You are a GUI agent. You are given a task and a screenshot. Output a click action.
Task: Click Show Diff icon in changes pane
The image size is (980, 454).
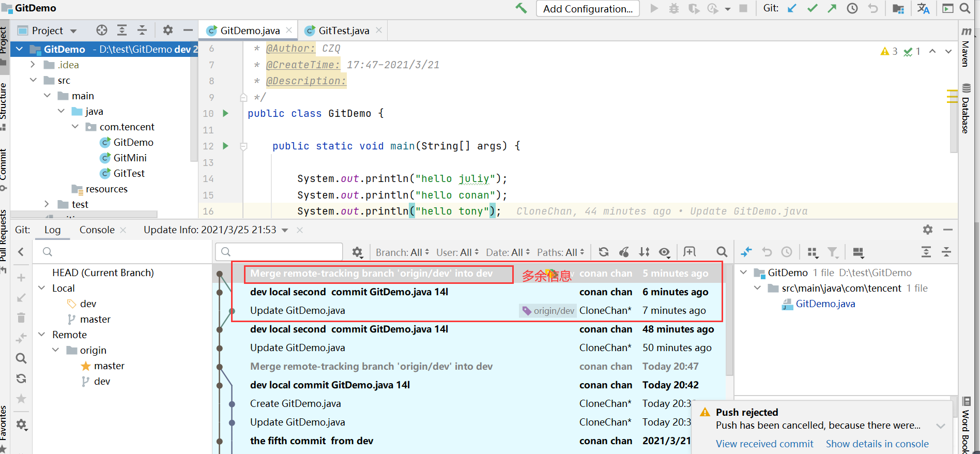746,252
